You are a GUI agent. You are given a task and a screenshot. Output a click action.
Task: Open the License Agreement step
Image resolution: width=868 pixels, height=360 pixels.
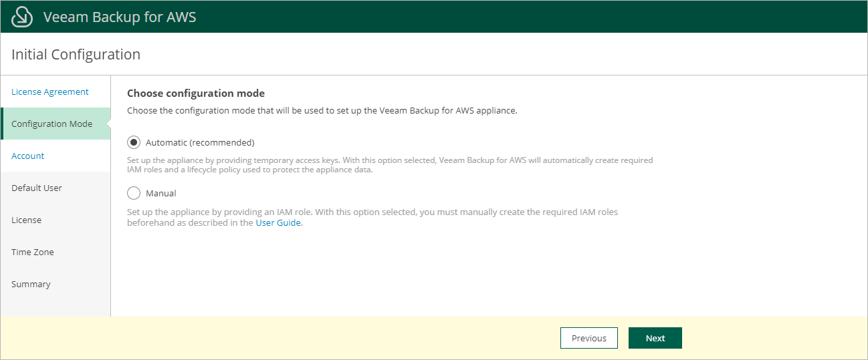50,92
